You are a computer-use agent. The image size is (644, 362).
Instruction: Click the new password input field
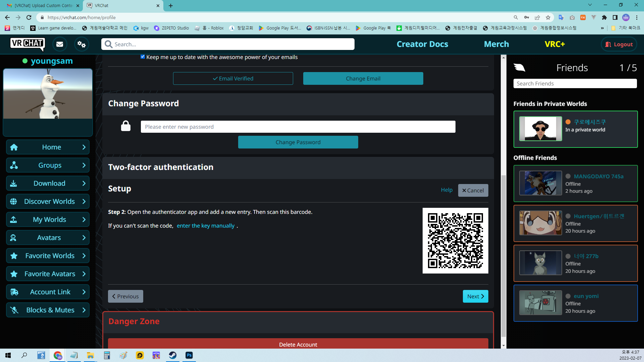[298, 127]
